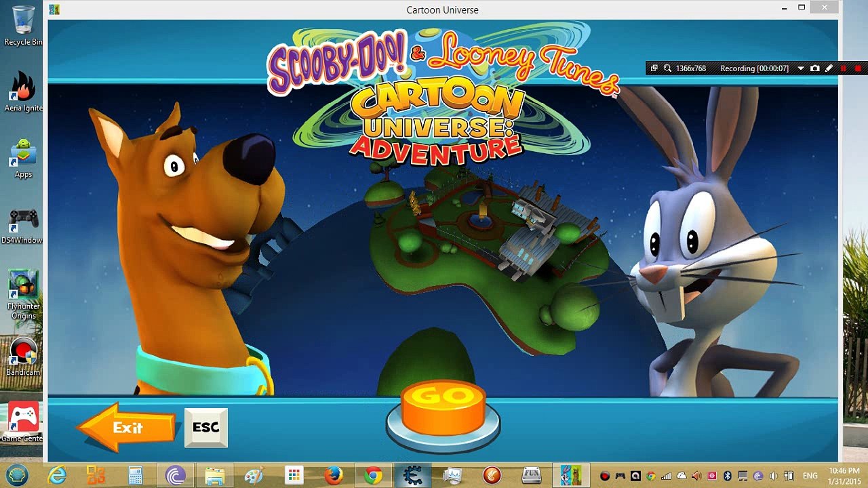The image size is (868, 488).
Task: Open the apps grid taskbar icon
Action: tap(294, 475)
